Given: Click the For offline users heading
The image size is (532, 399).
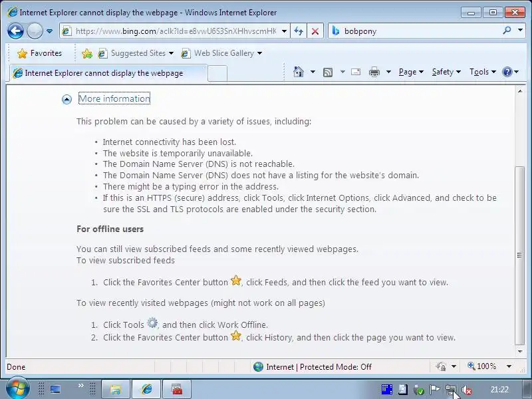Looking at the screenshot, I should (x=110, y=229).
